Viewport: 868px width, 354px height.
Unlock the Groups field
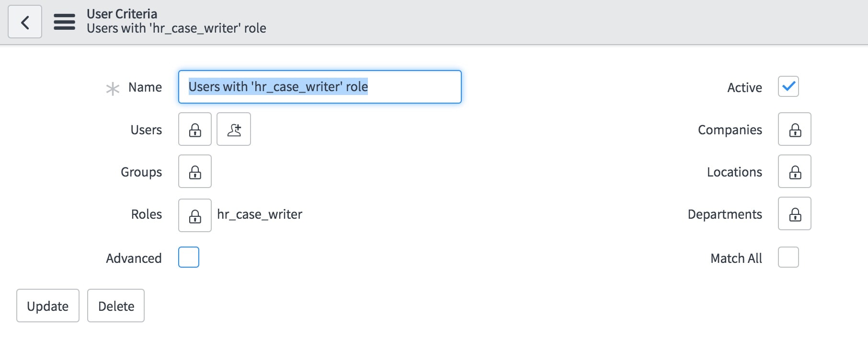click(194, 171)
